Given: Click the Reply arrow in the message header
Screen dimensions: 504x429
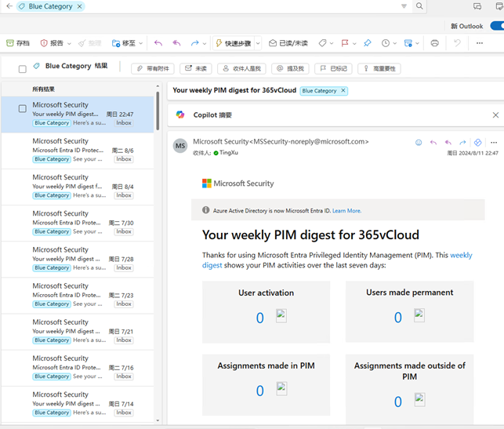Looking at the screenshot, I should (433, 143).
